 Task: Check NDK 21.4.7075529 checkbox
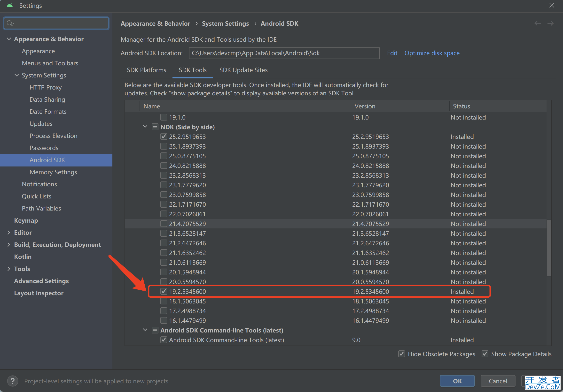pyautogui.click(x=164, y=224)
